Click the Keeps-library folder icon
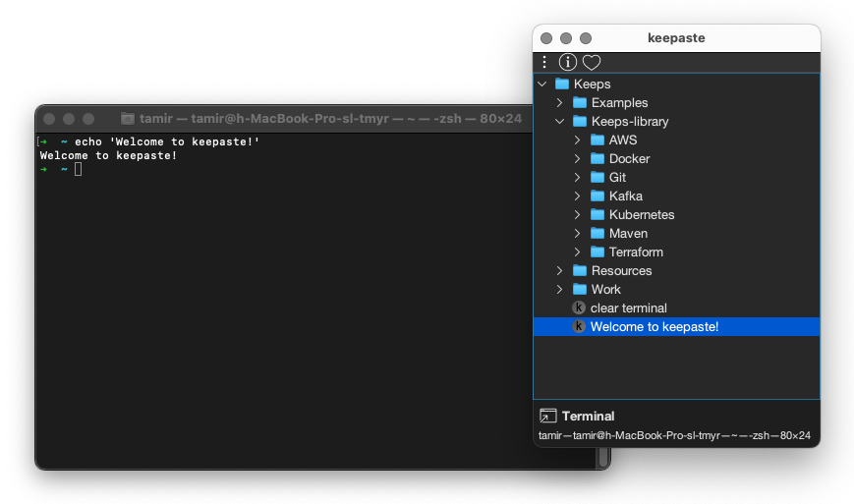The image size is (854, 504). coord(580,121)
